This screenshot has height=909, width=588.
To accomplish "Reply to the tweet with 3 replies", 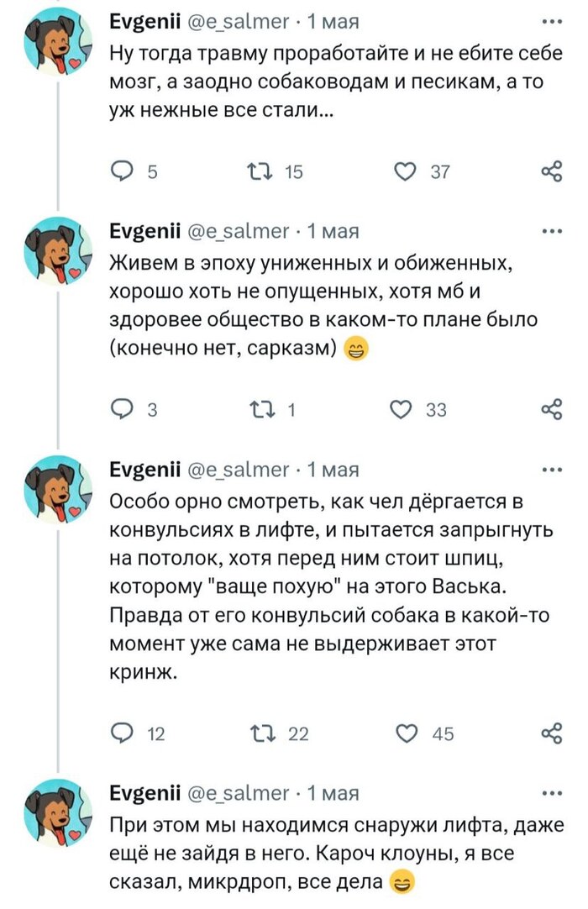I will click(x=123, y=410).
